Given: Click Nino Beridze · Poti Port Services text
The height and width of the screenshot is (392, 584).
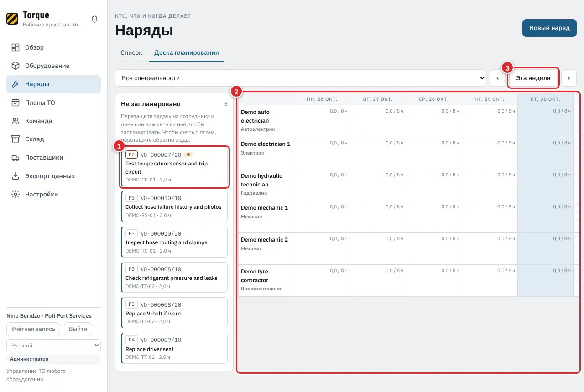Looking at the screenshot, I should 49,316.
